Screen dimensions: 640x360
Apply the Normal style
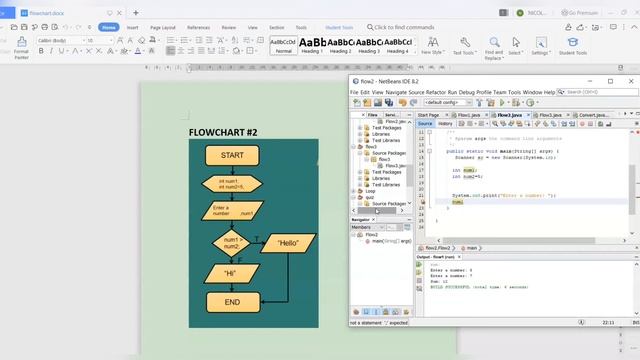coord(283,46)
